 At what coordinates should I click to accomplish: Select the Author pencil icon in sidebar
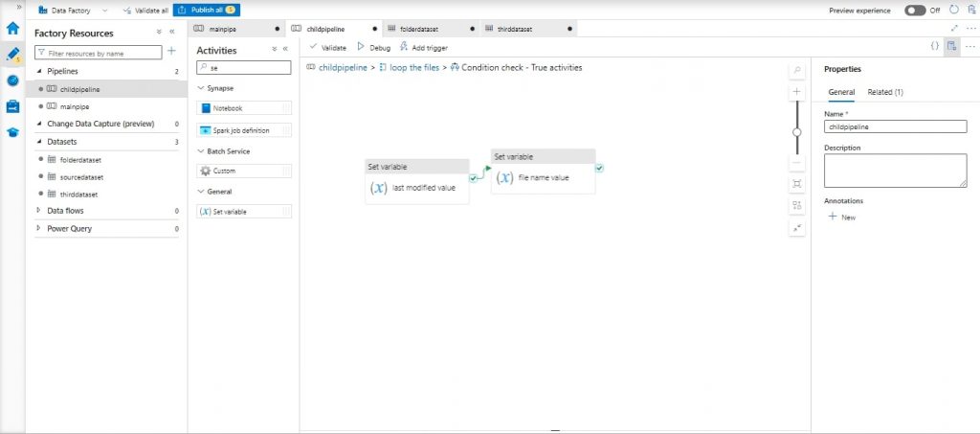pyautogui.click(x=12, y=55)
